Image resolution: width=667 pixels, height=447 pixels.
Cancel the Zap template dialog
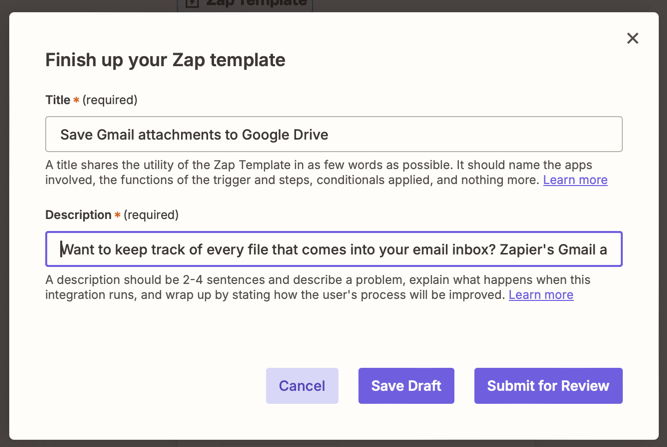tap(302, 386)
